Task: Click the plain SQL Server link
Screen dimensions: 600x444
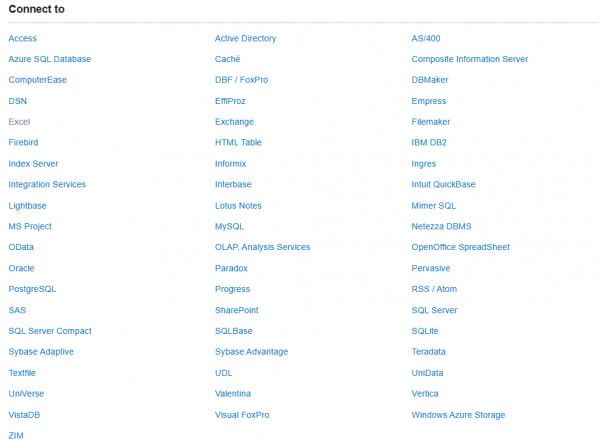Action: tap(434, 310)
